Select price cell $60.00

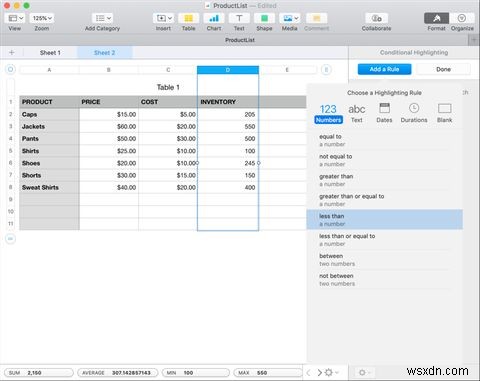pyautogui.click(x=109, y=127)
